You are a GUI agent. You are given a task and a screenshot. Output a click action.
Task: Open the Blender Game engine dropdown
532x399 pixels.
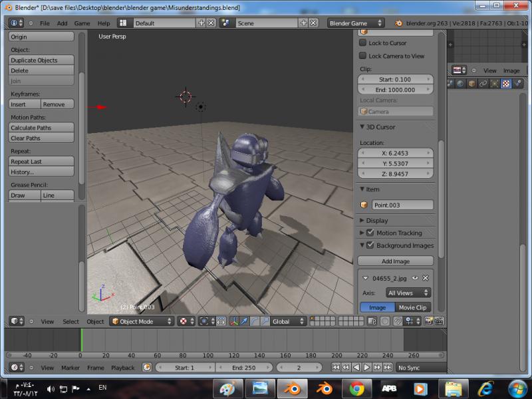coord(356,23)
